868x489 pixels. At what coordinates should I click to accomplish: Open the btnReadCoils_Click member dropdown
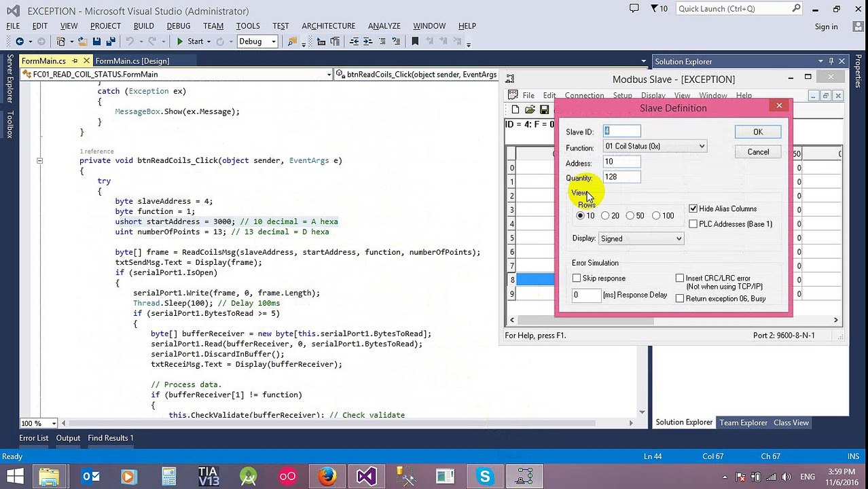point(416,74)
